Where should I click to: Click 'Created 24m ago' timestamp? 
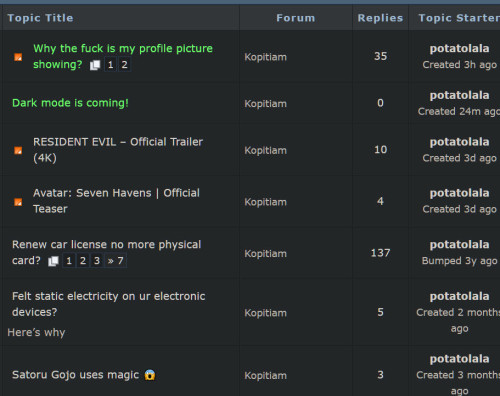(459, 111)
